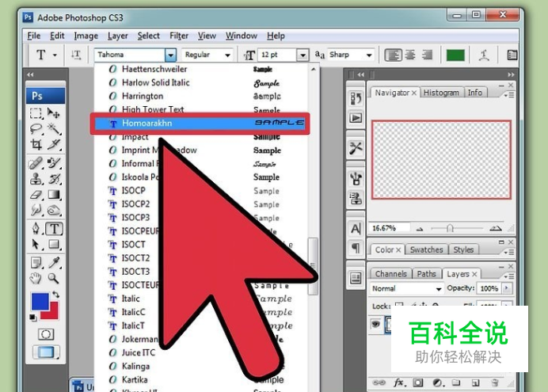Toggle text orientation button in options bar
The image size is (548, 392).
coord(76,55)
